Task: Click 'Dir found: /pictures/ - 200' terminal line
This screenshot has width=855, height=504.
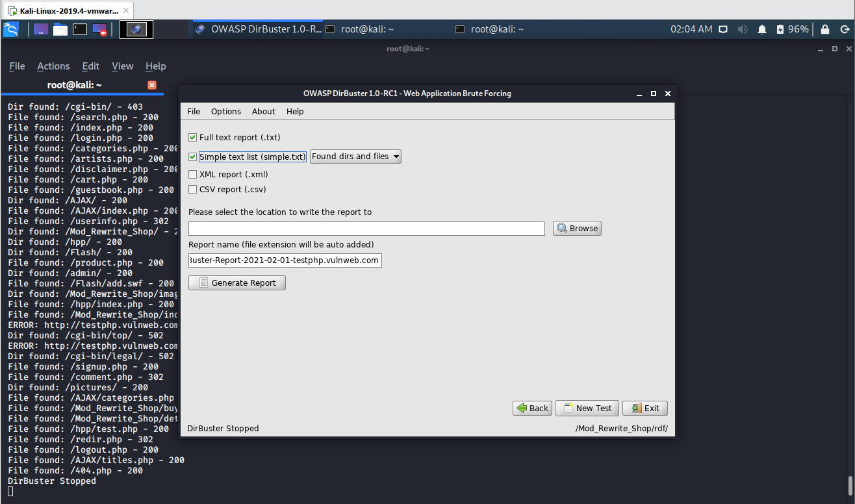Action: (x=78, y=388)
